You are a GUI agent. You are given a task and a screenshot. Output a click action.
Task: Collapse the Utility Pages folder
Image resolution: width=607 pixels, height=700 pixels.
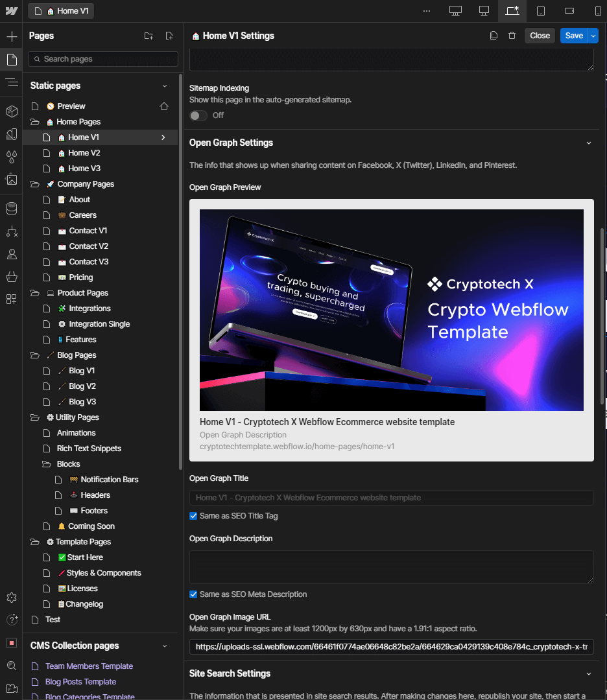35,418
